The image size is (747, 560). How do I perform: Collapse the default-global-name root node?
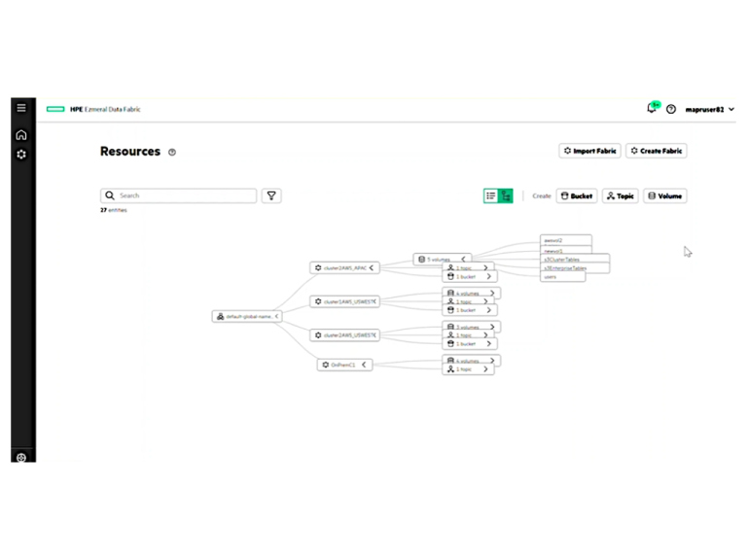(277, 316)
